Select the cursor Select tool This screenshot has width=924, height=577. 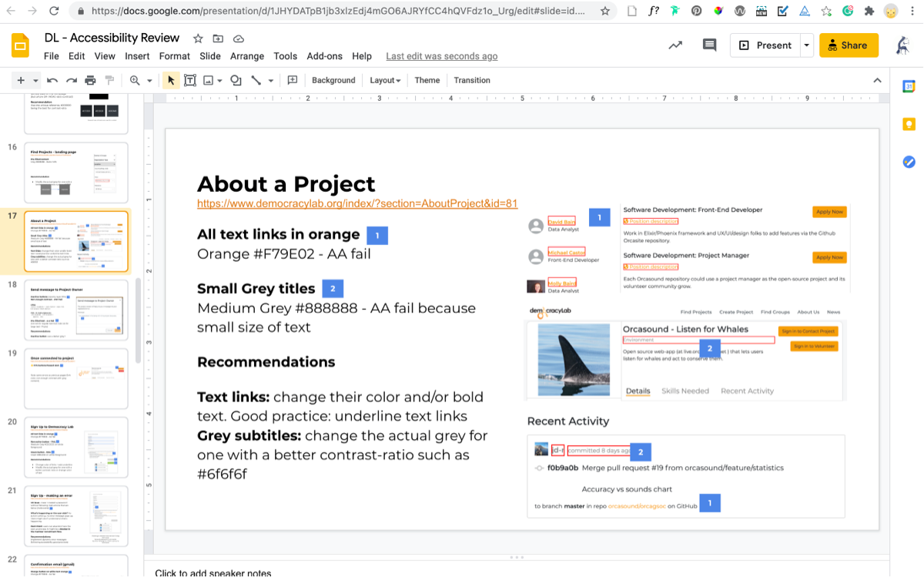(171, 80)
